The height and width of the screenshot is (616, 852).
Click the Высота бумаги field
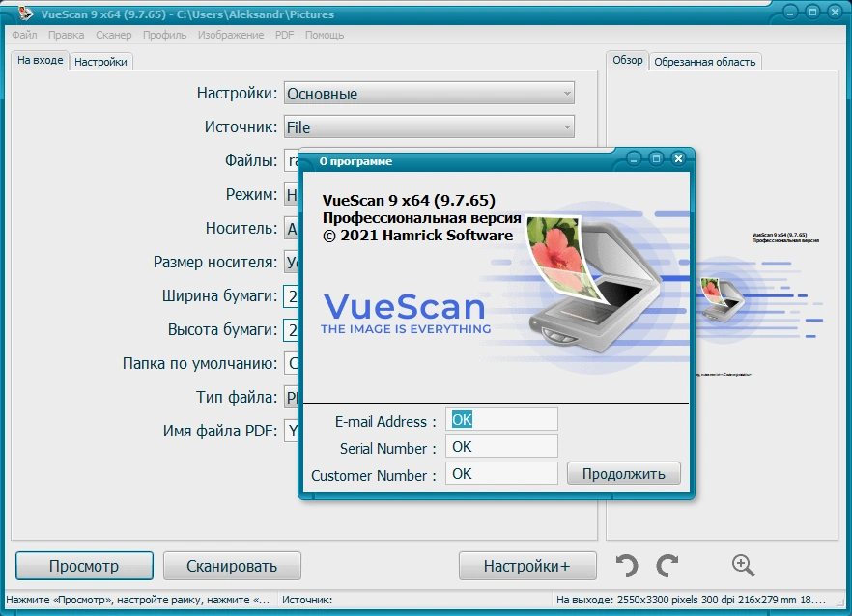(292, 330)
